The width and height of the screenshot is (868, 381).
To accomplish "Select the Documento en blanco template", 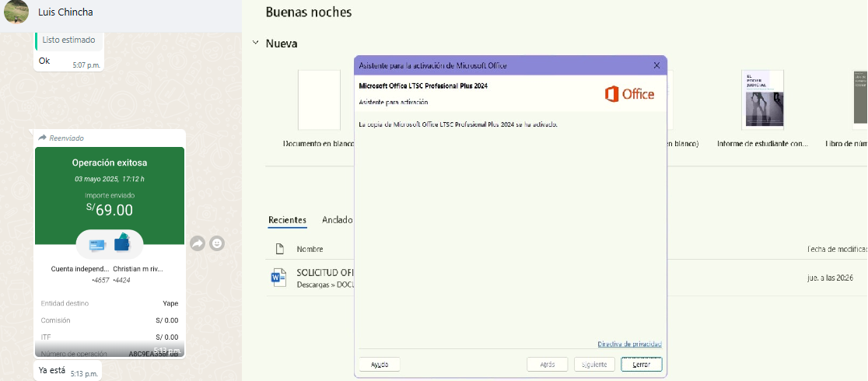I will click(319, 100).
